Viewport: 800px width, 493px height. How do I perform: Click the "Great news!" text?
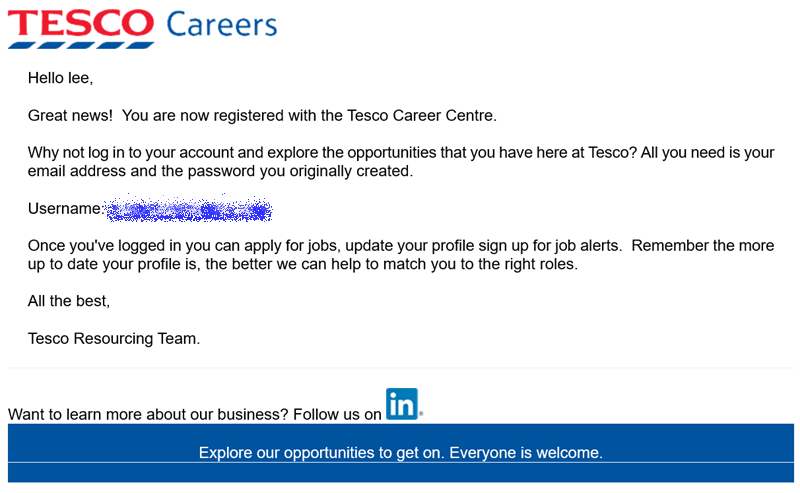click(x=70, y=115)
